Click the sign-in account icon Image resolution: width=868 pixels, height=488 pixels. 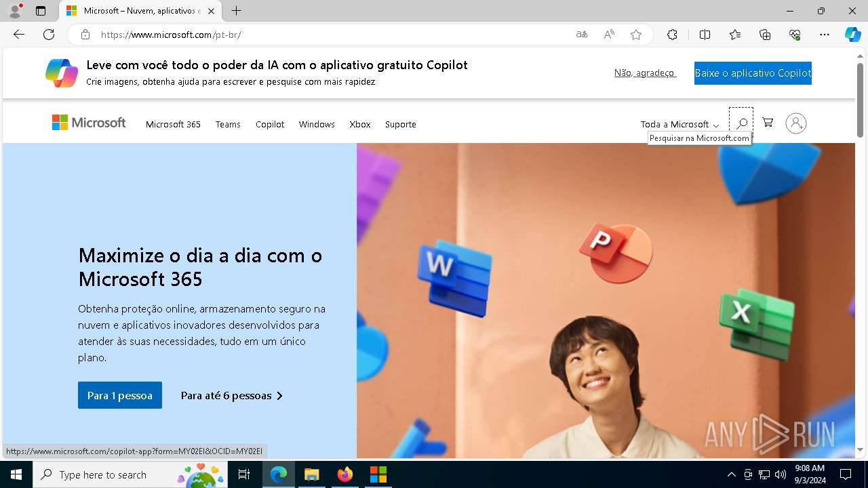pos(795,123)
